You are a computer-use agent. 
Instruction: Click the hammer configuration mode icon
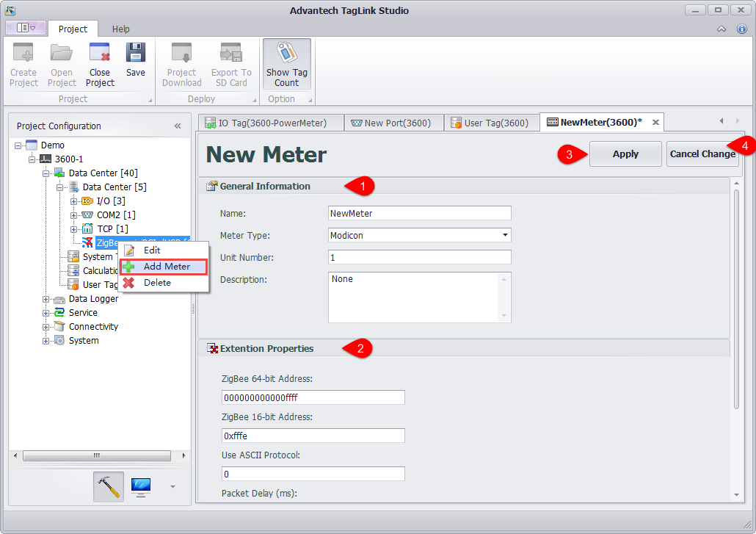(109, 486)
